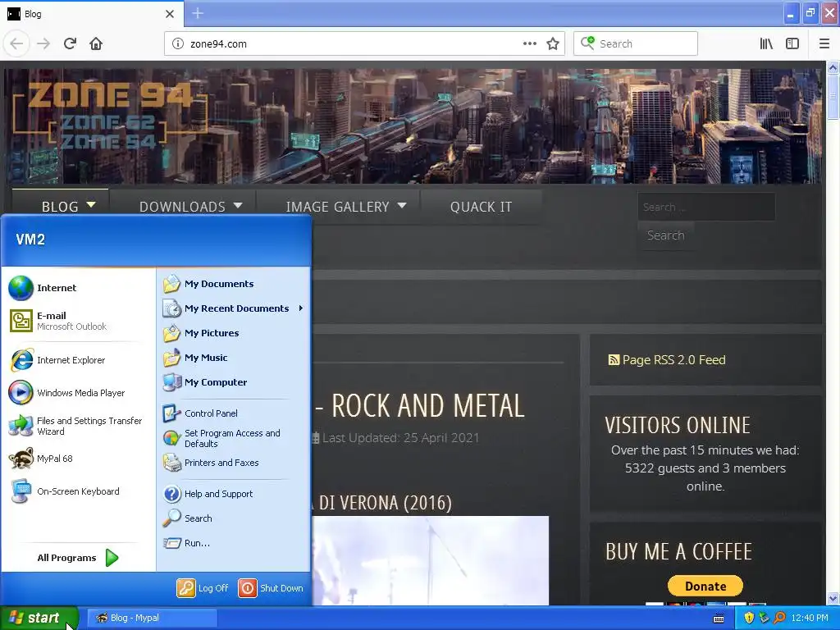Click the ROCK AND METAL article heading

419,405
